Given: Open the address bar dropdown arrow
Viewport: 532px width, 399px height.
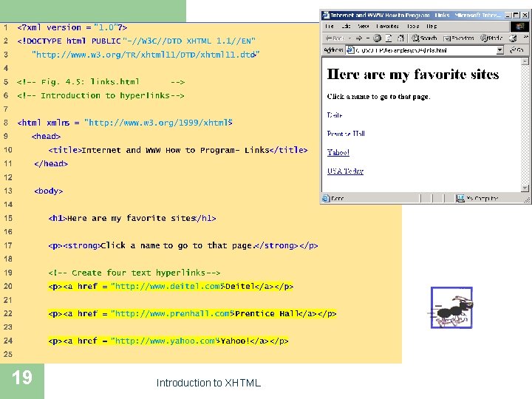Looking at the screenshot, I should (499, 50).
